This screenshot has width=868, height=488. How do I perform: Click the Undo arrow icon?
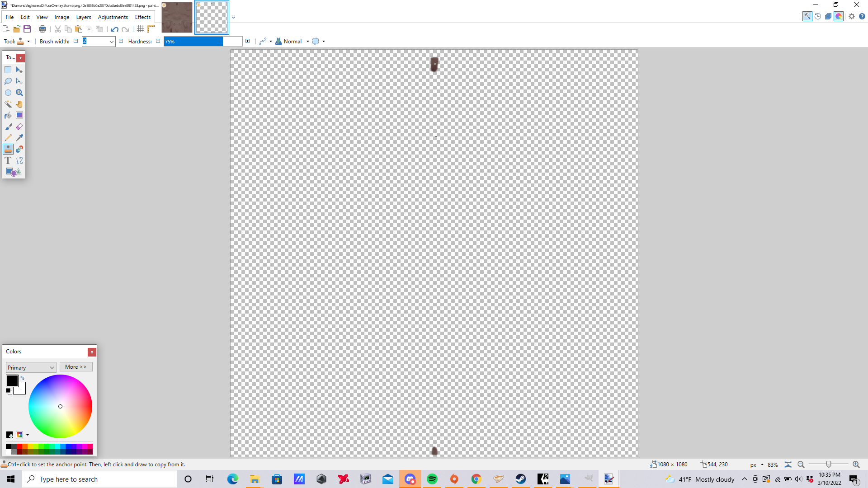click(x=115, y=29)
